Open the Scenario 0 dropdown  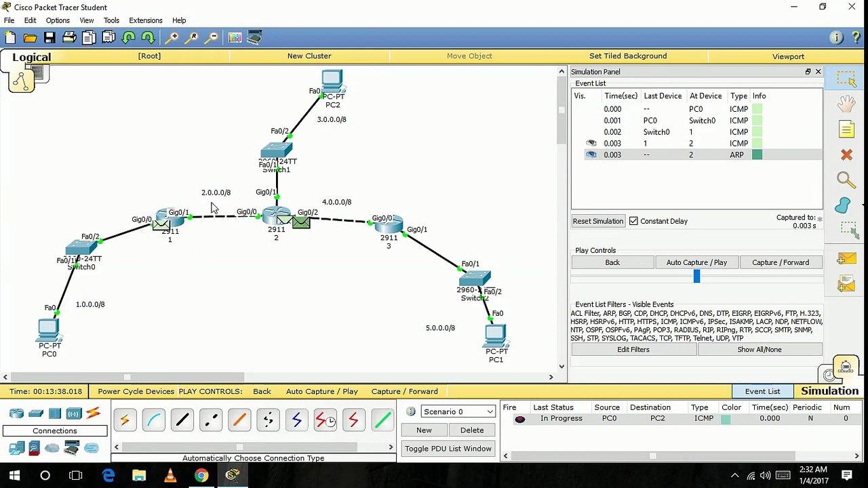tap(458, 411)
